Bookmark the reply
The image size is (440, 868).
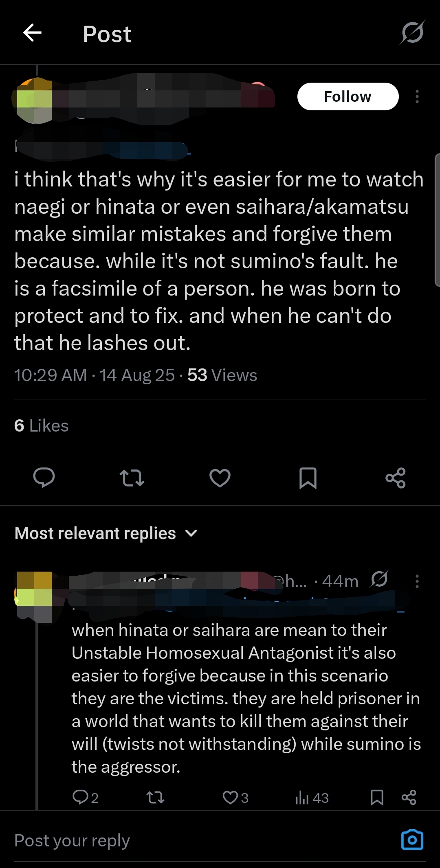377,797
